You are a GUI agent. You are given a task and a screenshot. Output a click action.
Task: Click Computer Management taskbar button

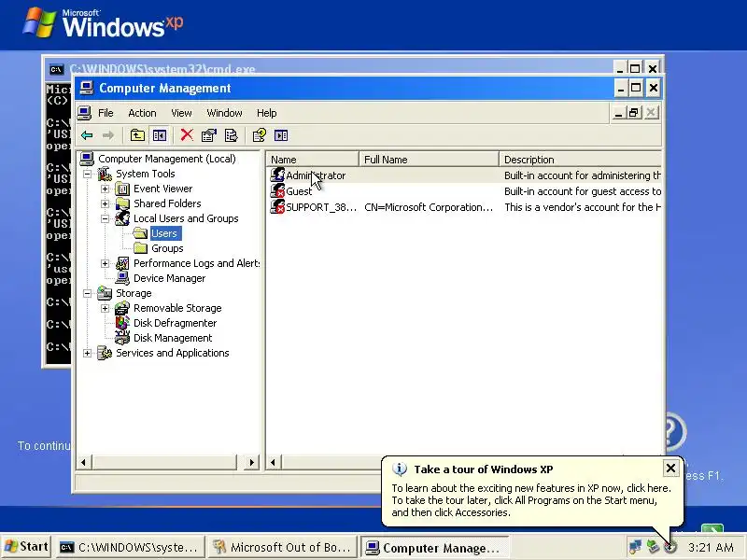[435, 548]
